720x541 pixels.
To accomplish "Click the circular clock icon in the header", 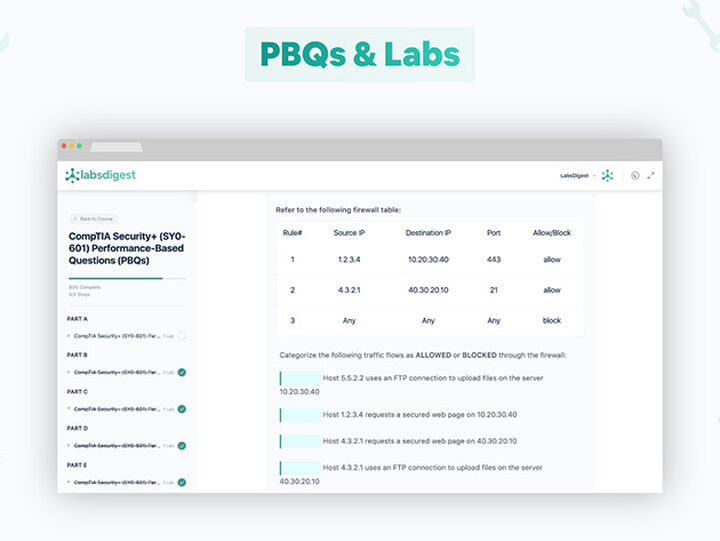I will (634, 175).
